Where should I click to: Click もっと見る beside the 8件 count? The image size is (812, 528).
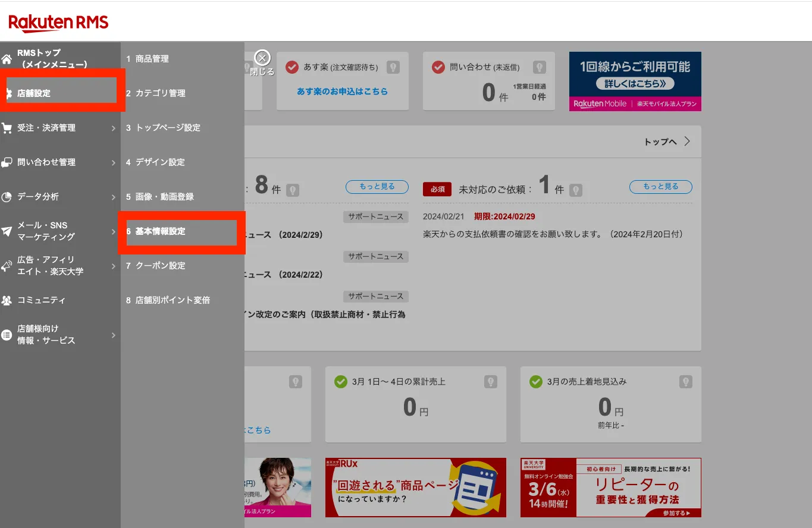(377, 187)
